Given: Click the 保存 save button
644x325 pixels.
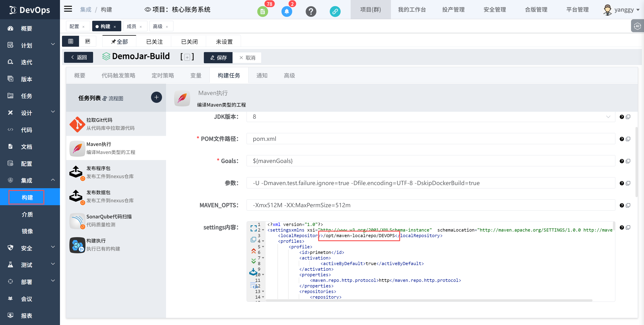Looking at the screenshot, I should click(218, 58).
